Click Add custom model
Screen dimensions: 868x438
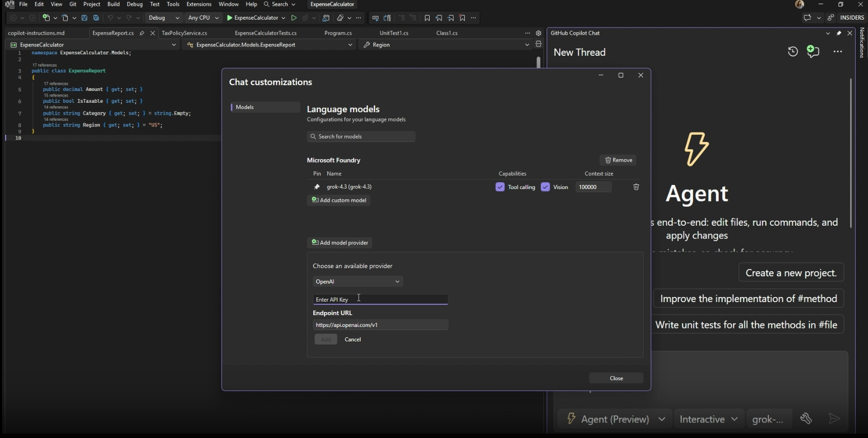(339, 200)
